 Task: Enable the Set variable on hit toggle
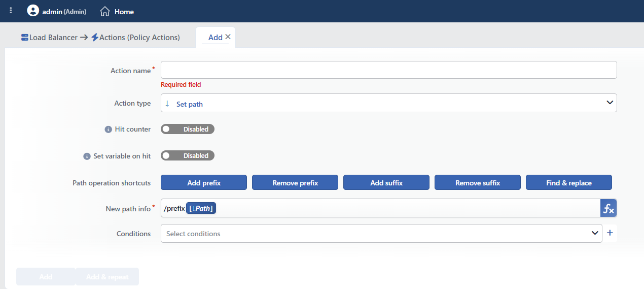coord(188,155)
